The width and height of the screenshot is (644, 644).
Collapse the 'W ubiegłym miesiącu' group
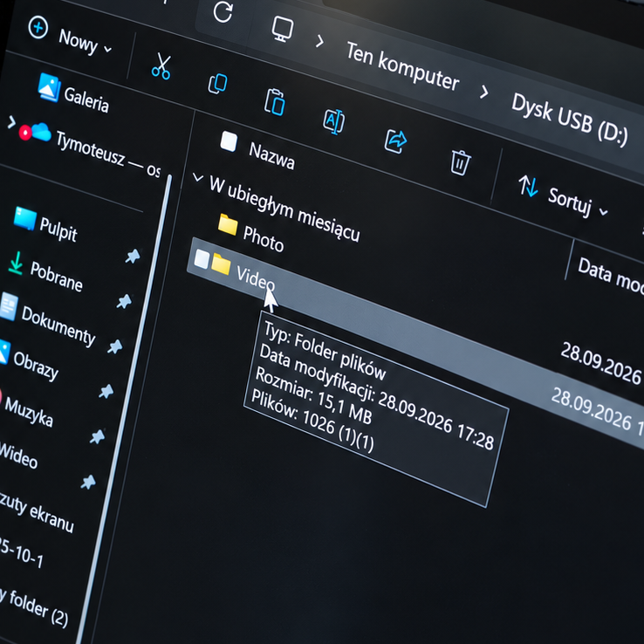198,178
